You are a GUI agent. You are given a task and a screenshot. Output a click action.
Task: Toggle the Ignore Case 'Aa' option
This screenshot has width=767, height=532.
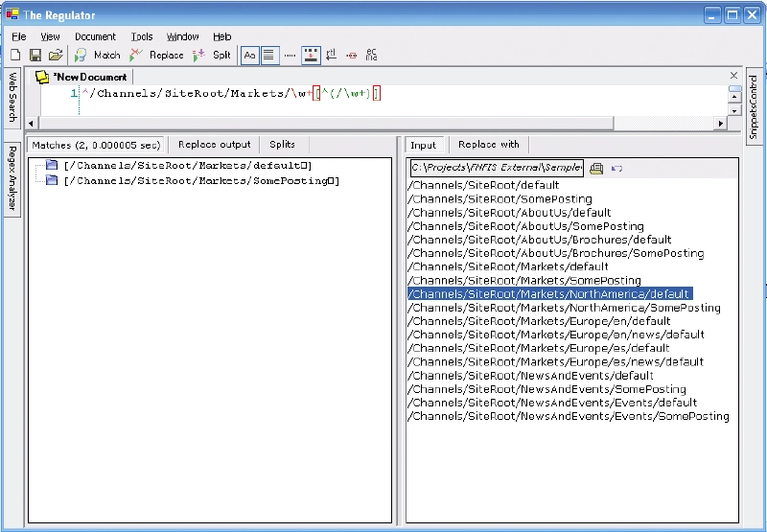249,55
